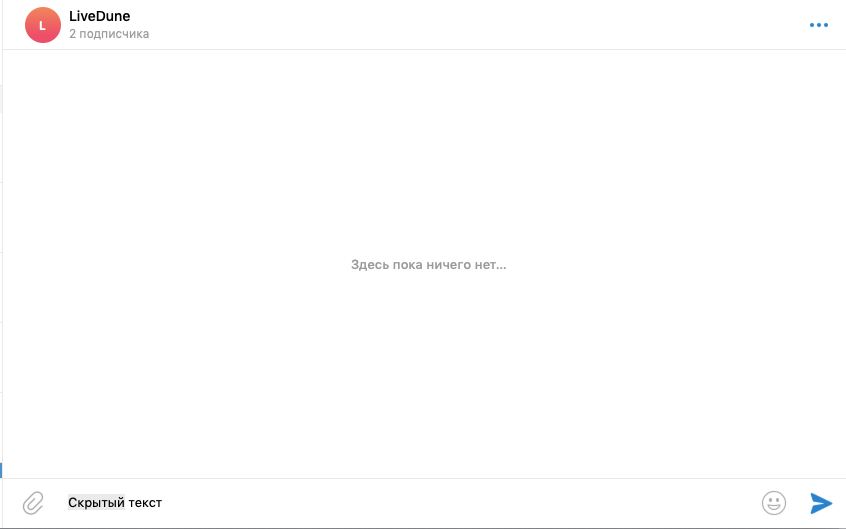Image resolution: width=846 pixels, height=529 pixels.
Task: Click the LiveDune round avatar with letter L
Action: coord(43,25)
